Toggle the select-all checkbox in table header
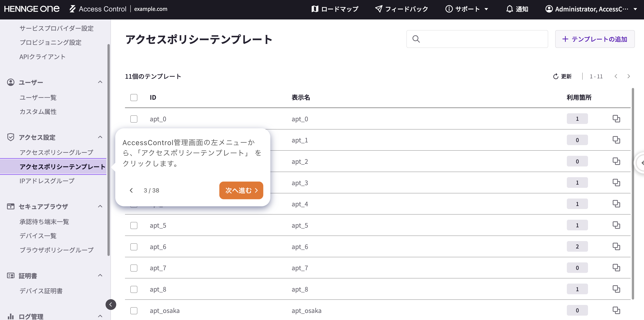 pyautogui.click(x=134, y=98)
